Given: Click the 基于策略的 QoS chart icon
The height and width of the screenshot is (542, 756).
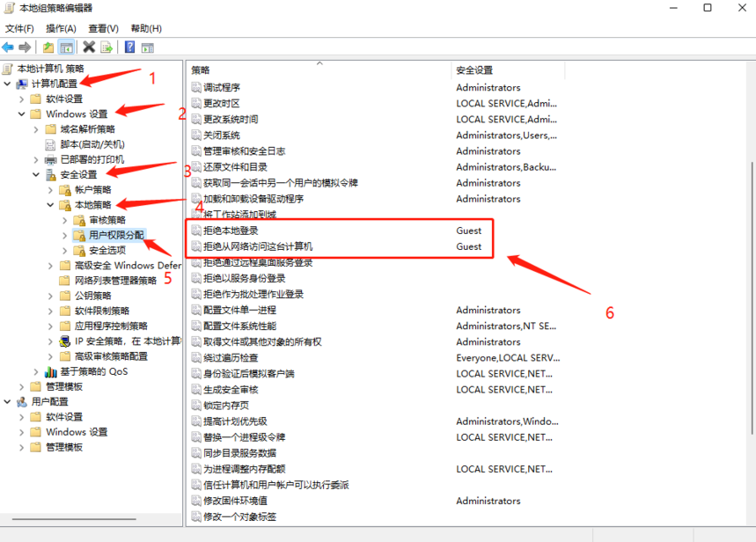Looking at the screenshot, I should pyautogui.click(x=51, y=372).
